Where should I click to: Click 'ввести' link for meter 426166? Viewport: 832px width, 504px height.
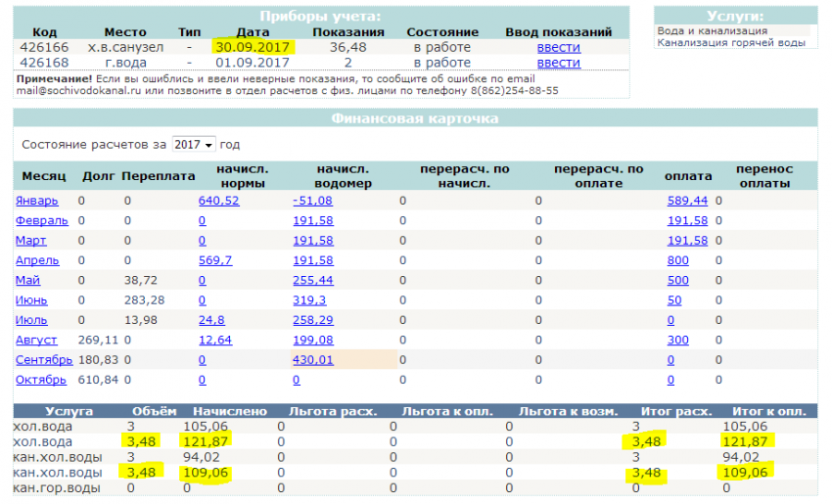pyautogui.click(x=558, y=47)
